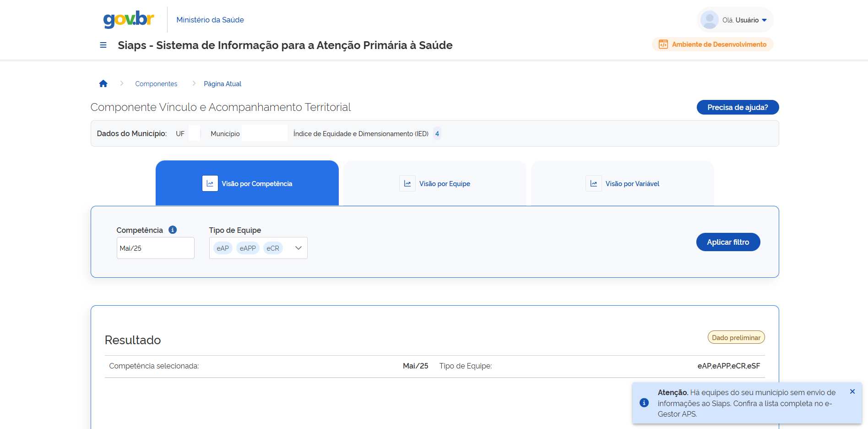
Task: Open the hamburger navigation menu
Action: click(x=103, y=45)
